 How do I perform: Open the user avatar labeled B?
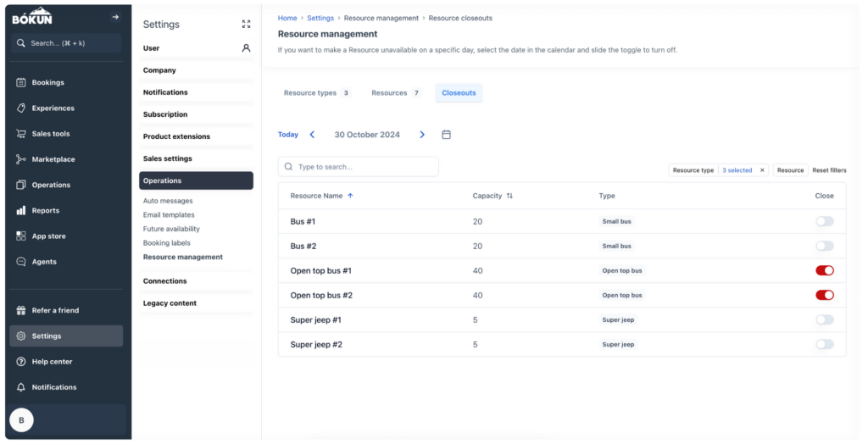point(21,420)
